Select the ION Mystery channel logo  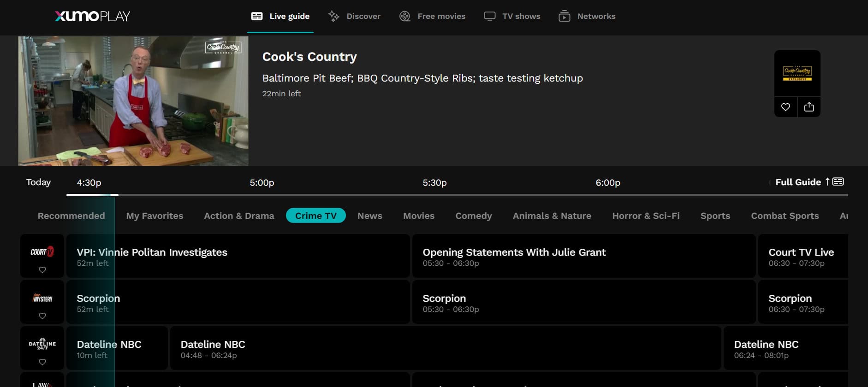click(42, 298)
